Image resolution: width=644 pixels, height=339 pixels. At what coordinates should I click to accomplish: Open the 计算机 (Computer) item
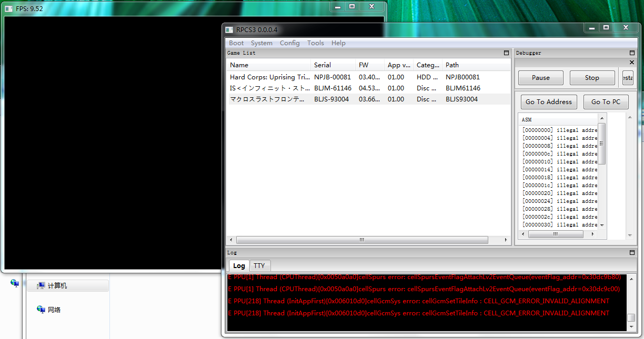(x=57, y=286)
